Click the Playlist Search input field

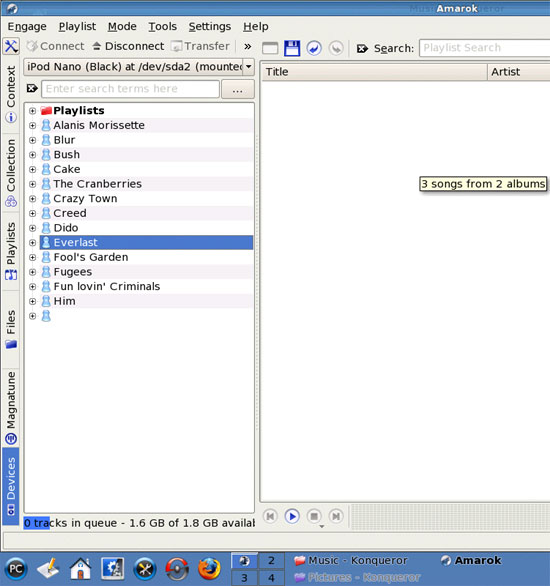(x=485, y=48)
